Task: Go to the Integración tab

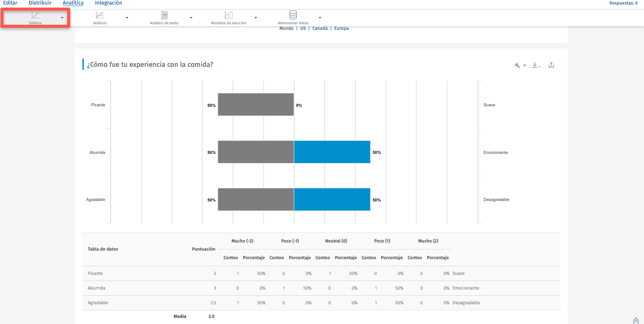Action: pos(108,3)
